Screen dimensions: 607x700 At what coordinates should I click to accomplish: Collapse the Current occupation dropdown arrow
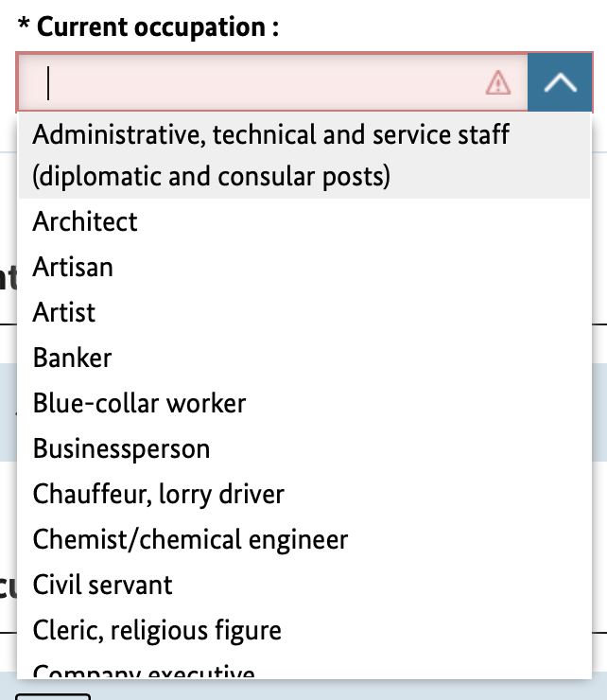pyautogui.click(x=560, y=83)
